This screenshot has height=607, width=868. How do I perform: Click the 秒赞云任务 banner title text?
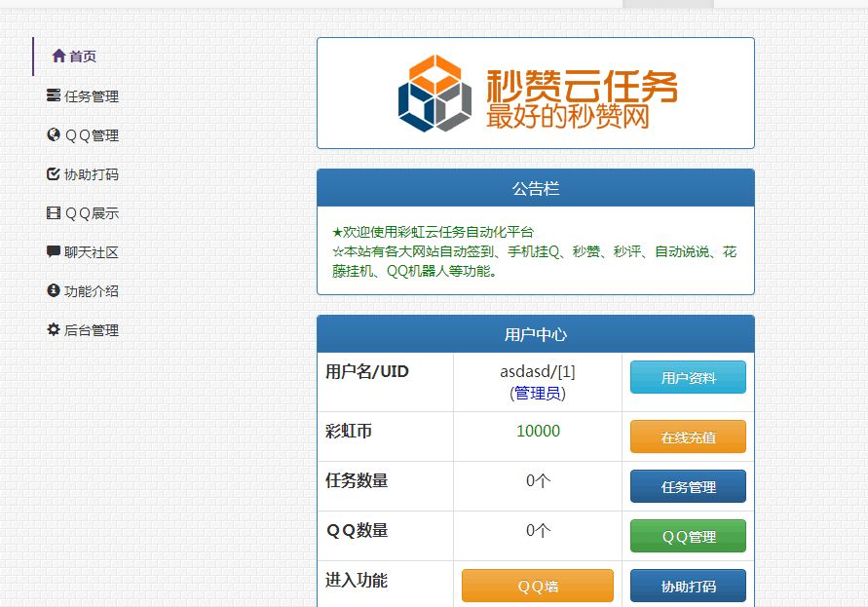coord(583,87)
